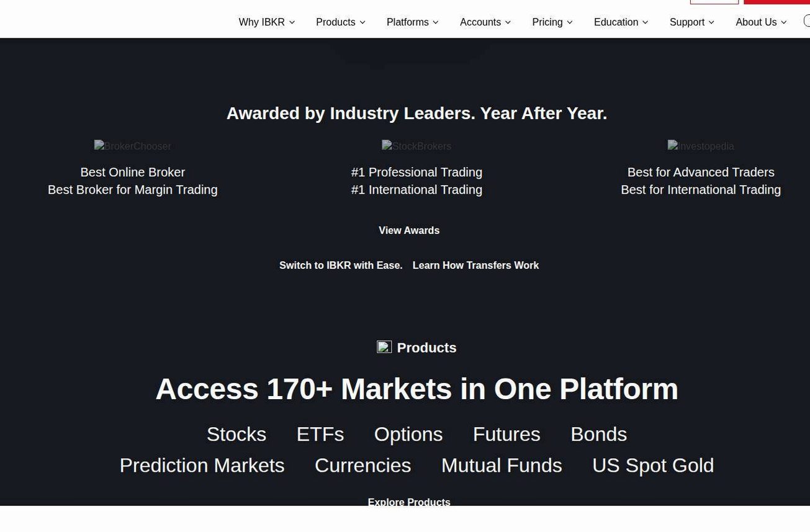The image size is (810, 532).
Task: Open the Products navigation menu
Action: 340,22
